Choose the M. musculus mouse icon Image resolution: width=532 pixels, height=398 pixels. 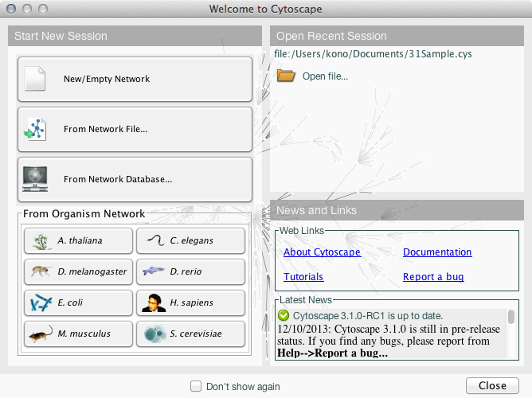pos(38,334)
